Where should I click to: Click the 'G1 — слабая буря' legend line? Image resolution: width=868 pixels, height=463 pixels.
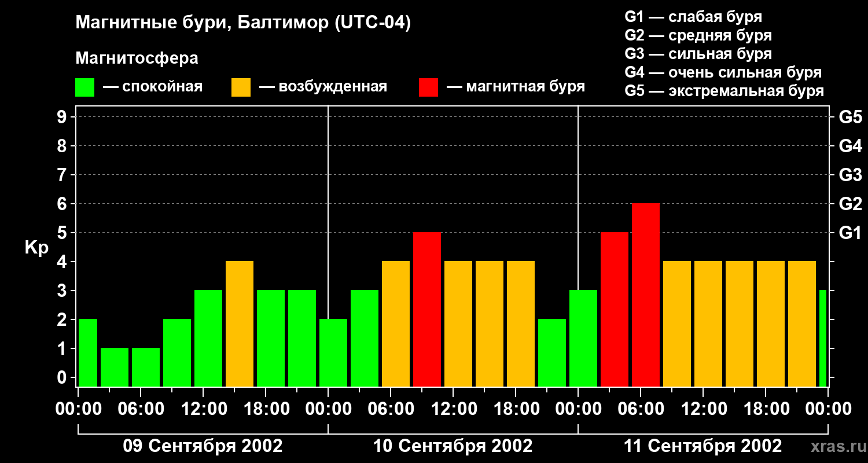pyautogui.click(x=693, y=17)
